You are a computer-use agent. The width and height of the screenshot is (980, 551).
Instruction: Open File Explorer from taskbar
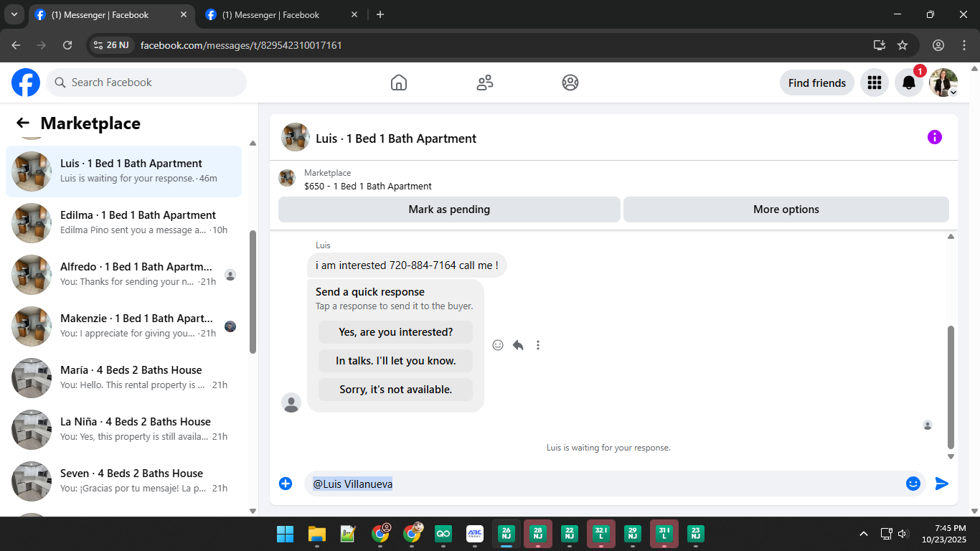tap(317, 534)
